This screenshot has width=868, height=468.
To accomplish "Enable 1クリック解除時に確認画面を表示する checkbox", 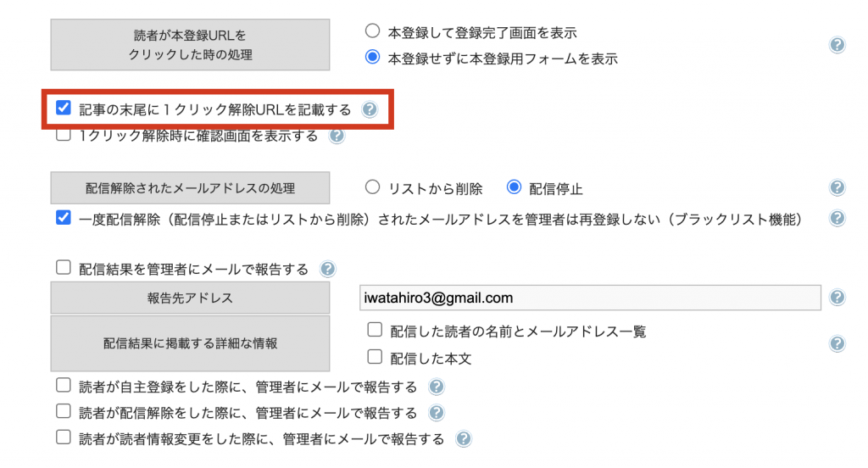I will (x=64, y=134).
